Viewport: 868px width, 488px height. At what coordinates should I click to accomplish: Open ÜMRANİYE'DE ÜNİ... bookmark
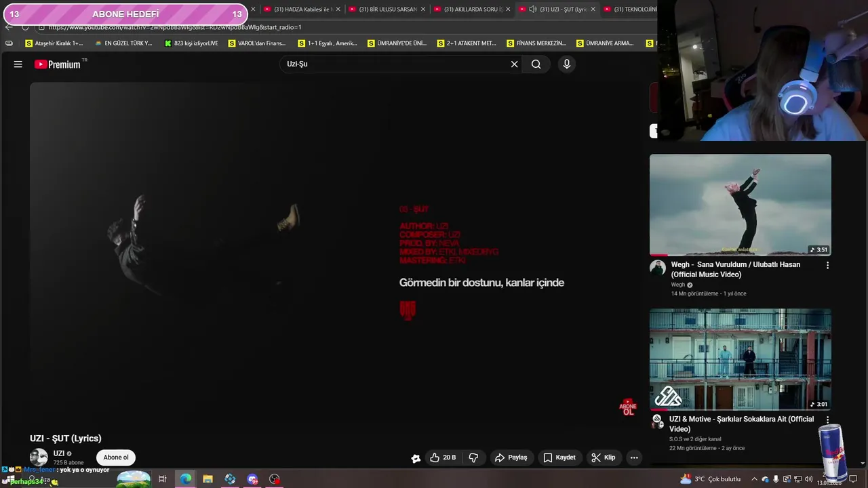pos(397,43)
